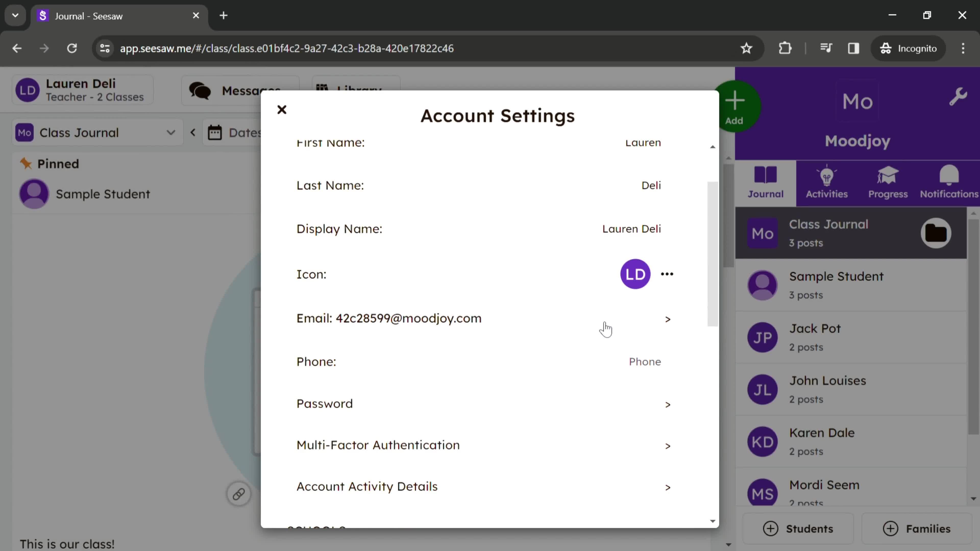Expand Email account settings row

click(x=667, y=318)
